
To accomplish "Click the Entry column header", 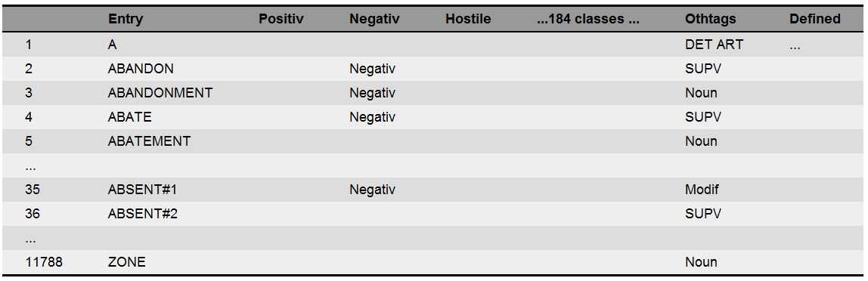I will (125, 19).
